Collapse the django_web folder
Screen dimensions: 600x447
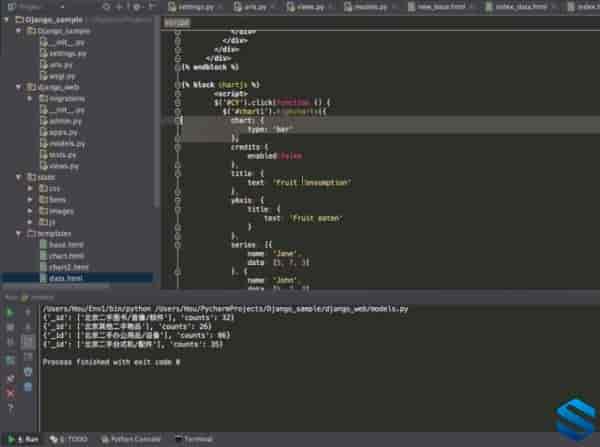click(x=16, y=87)
